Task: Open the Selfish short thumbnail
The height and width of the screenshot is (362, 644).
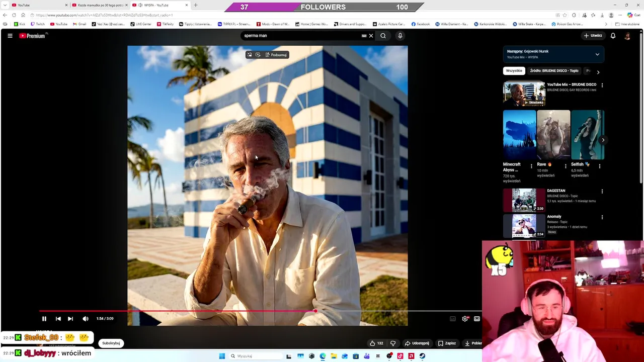Action: click(587, 135)
